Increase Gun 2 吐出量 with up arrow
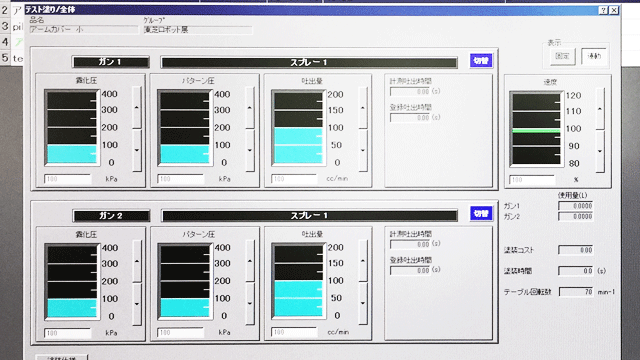The width and height of the screenshot is (640, 360). (x=363, y=261)
